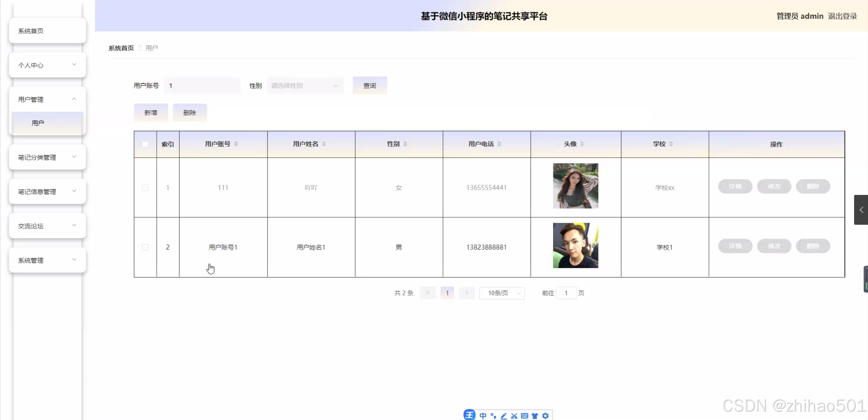Viewport: 868px width, 420px height.
Task: Sort table by 用户电话 column arrows
Action: click(499, 144)
